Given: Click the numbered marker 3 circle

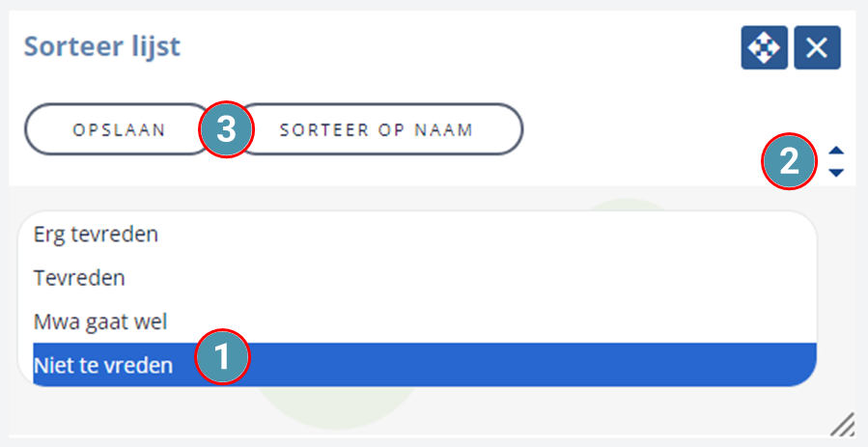Looking at the screenshot, I should coord(226,129).
